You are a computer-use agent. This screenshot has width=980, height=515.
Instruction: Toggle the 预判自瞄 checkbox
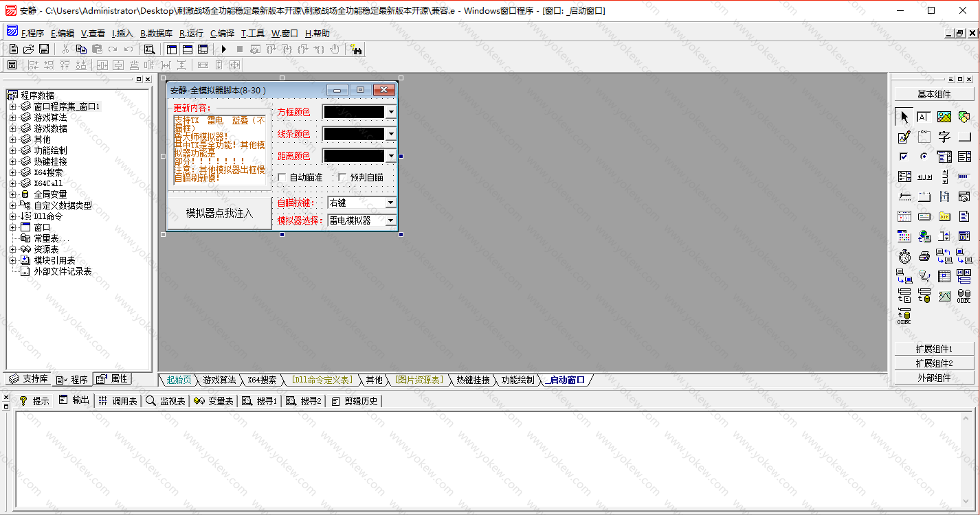342,178
